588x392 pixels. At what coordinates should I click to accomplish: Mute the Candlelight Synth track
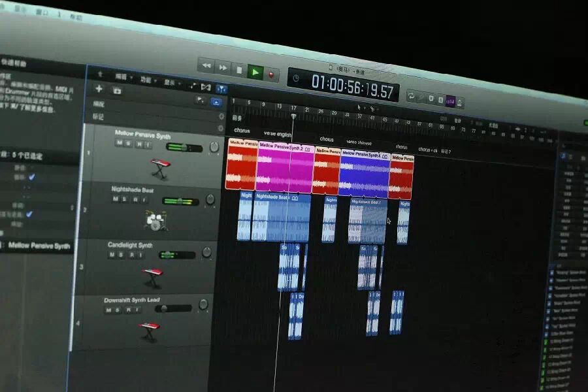pos(112,255)
